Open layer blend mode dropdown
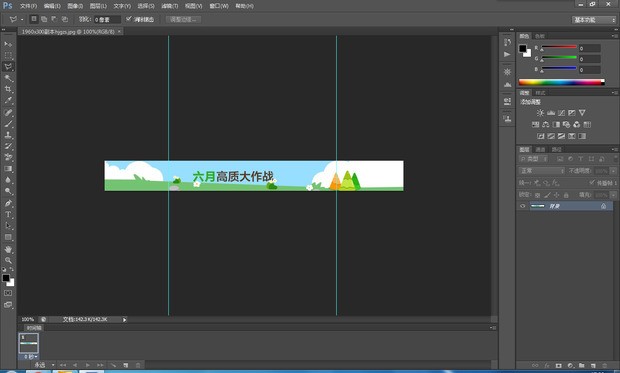 tap(542, 171)
